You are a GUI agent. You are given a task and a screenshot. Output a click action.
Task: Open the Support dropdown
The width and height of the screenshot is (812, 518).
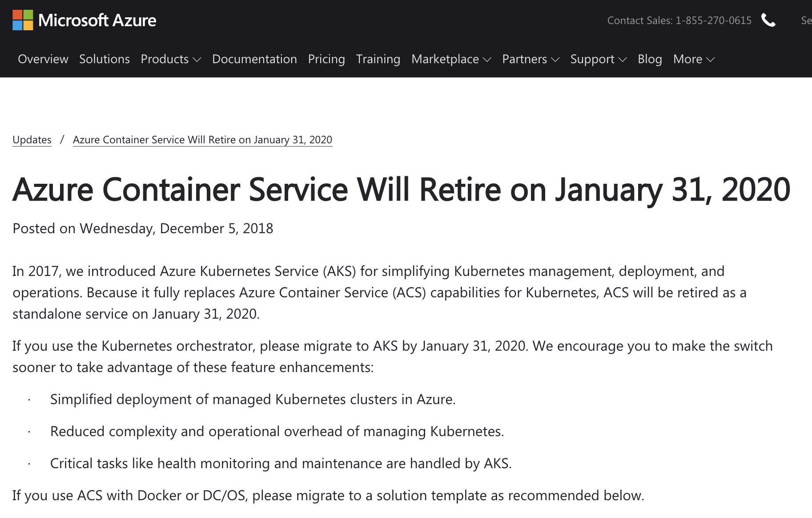598,59
